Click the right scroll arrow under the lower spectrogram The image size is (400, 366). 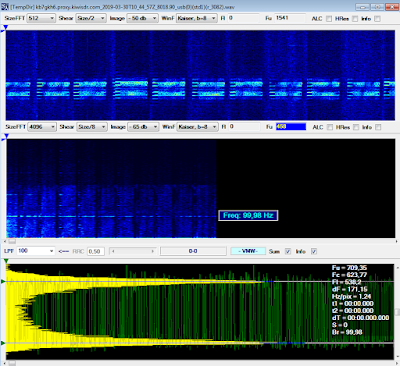[396, 241]
